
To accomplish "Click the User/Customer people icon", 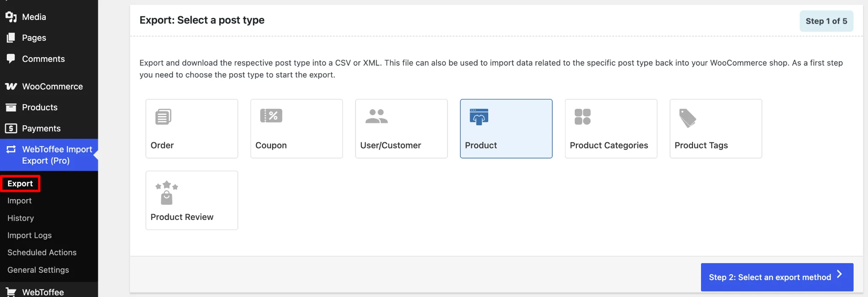I will click(376, 116).
